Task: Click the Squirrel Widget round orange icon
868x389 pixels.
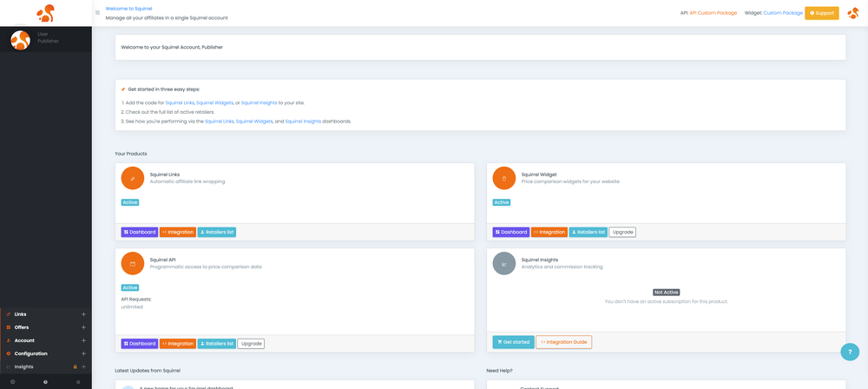Action: (x=503, y=178)
